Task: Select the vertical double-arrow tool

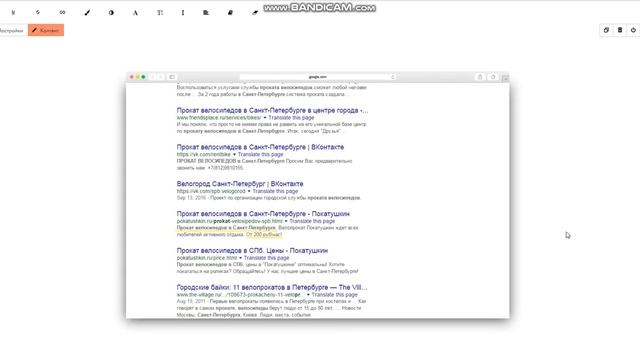Action: coord(183,13)
